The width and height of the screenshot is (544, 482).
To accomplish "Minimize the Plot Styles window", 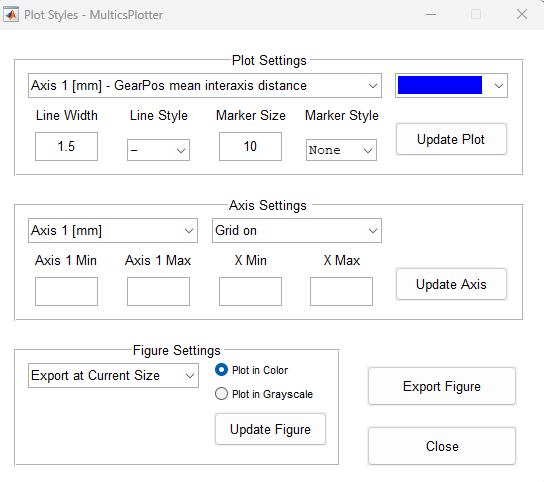I will (x=431, y=15).
